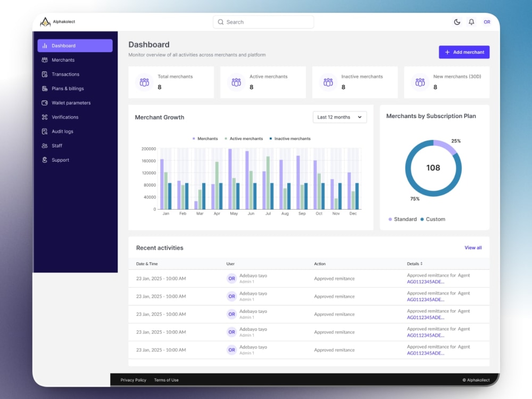This screenshot has height=399, width=532.
Task: Click the Search input field
Action: (263, 22)
